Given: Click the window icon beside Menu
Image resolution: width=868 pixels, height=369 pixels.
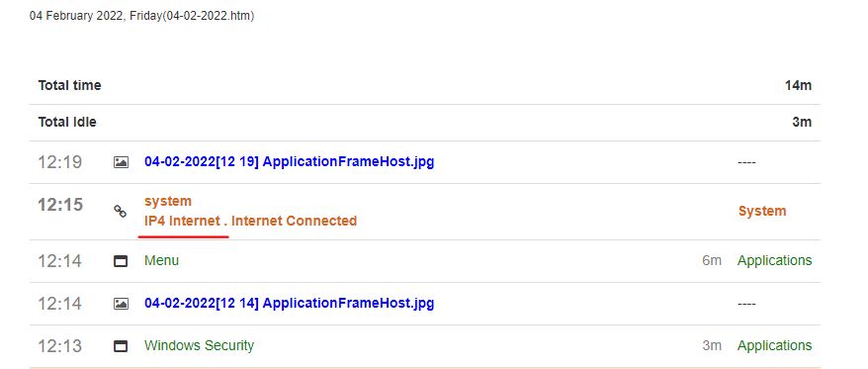Looking at the screenshot, I should (121, 261).
